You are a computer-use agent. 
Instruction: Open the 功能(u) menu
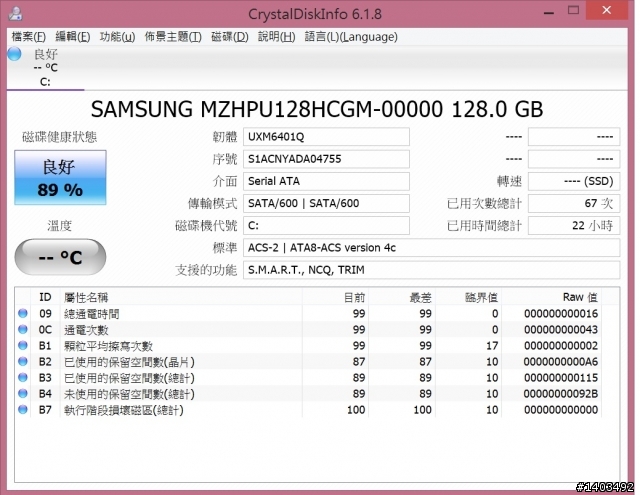pyautogui.click(x=117, y=37)
